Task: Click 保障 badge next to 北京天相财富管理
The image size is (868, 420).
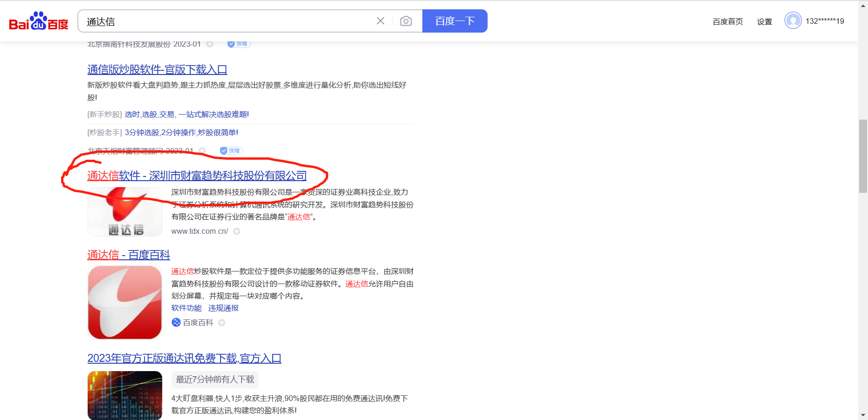Action: (x=231, y=151)
